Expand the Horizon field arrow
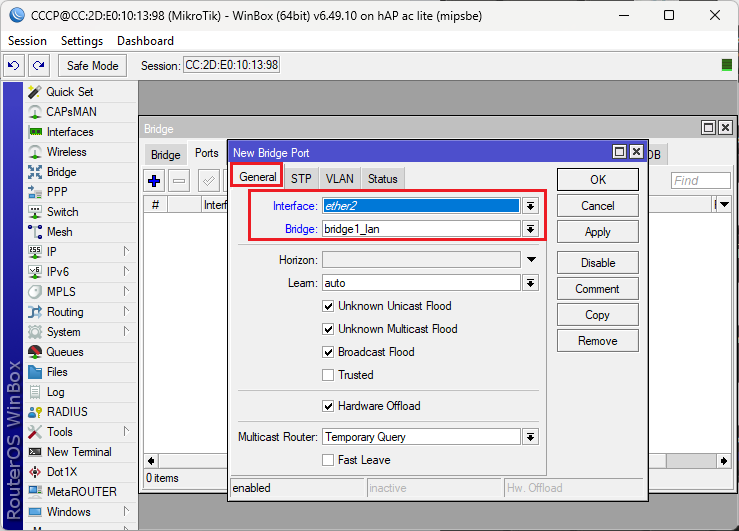739x531 pixels. pyautogui.click(x=531, y=260)
